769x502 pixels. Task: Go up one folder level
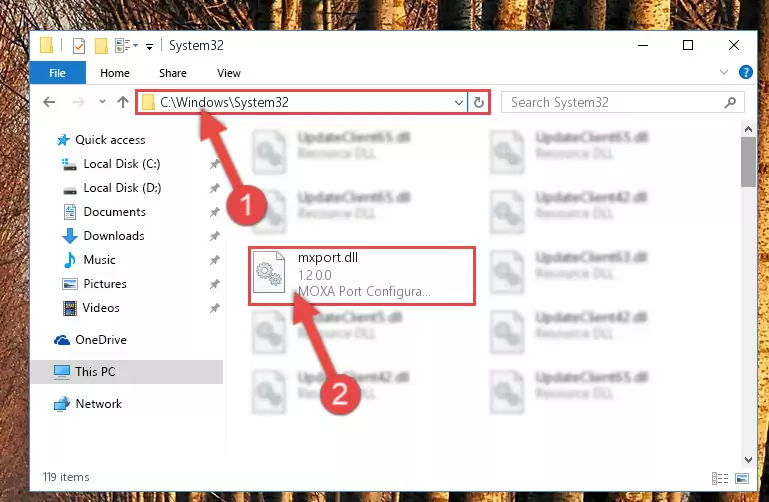pyautogui.click(x=123, y=102)
